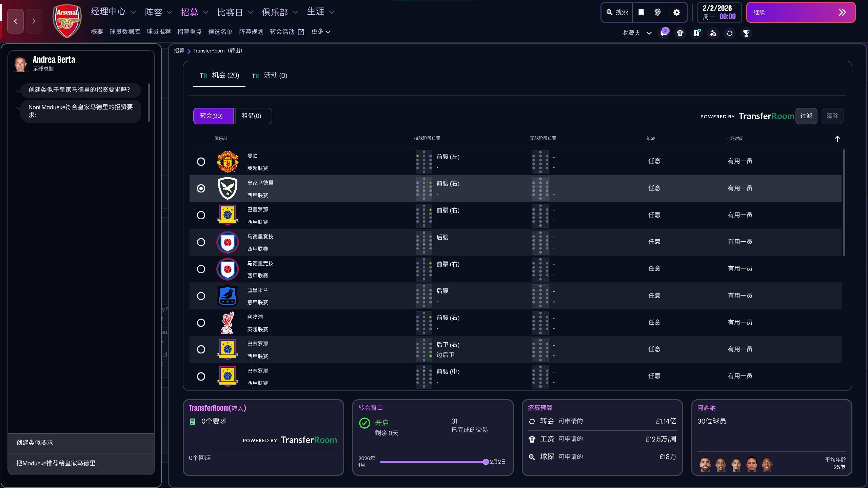Switch to the 租借(0) loan tab
Image resolution: width=868 pixels, height=488 pixels.
pyautogui.click(x=253, y=116)
